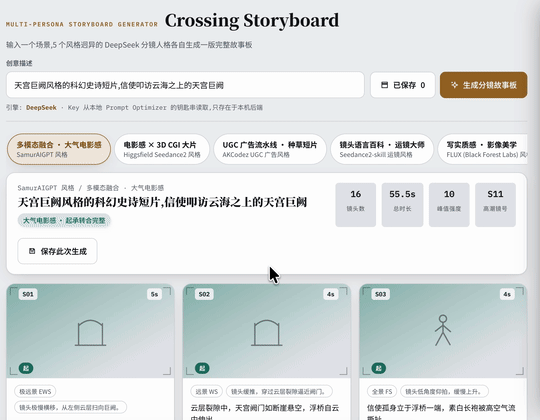Image resolution: width=540 pixels, height=420 pixels.
Task: Select the 多模态融合 · 大气电影感 persona tab
Action: (59, 149)
